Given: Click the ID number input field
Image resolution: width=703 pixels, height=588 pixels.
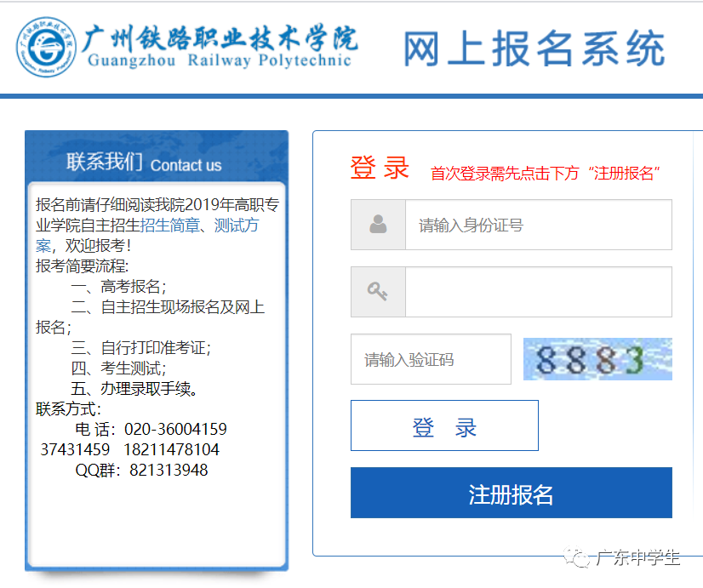Looking at the screenshot, I should (x=539, y=225).
